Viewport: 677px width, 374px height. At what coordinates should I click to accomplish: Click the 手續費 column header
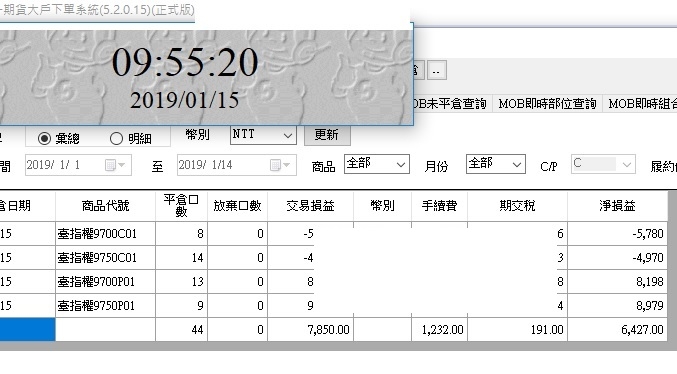pos(440,206)
